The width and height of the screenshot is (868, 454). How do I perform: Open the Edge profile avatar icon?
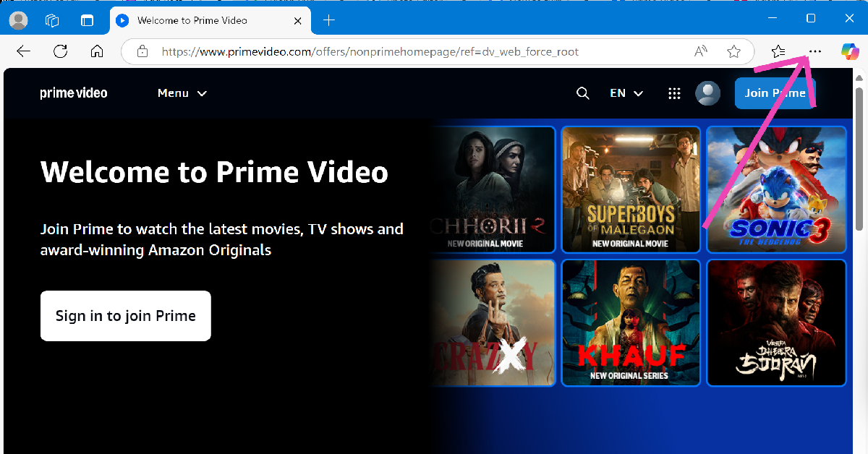18,20
